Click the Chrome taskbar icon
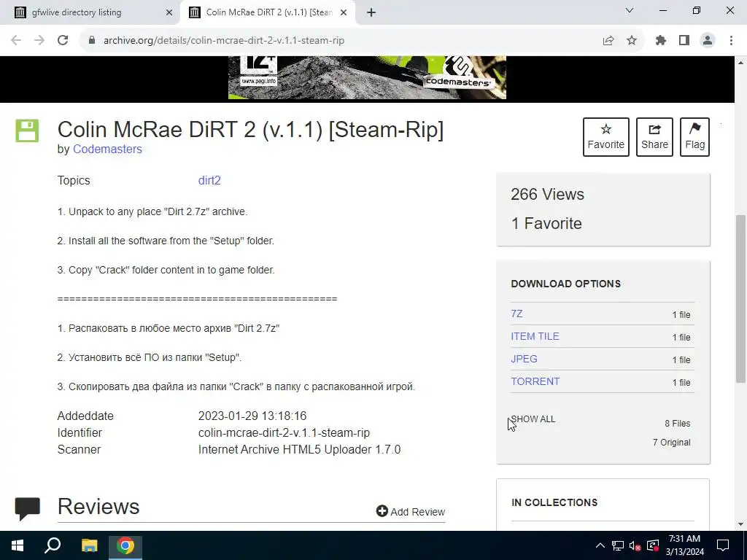 point(125,545)
